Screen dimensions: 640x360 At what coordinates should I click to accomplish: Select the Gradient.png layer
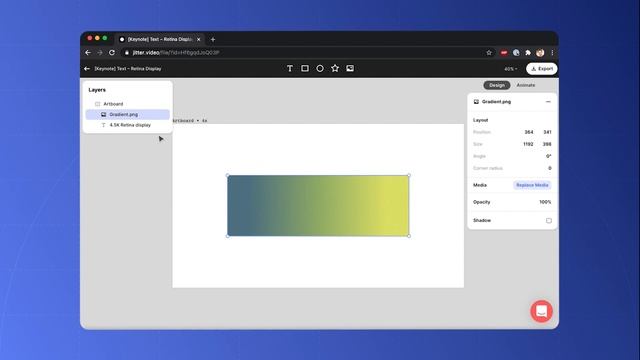[x=128, y=115]
